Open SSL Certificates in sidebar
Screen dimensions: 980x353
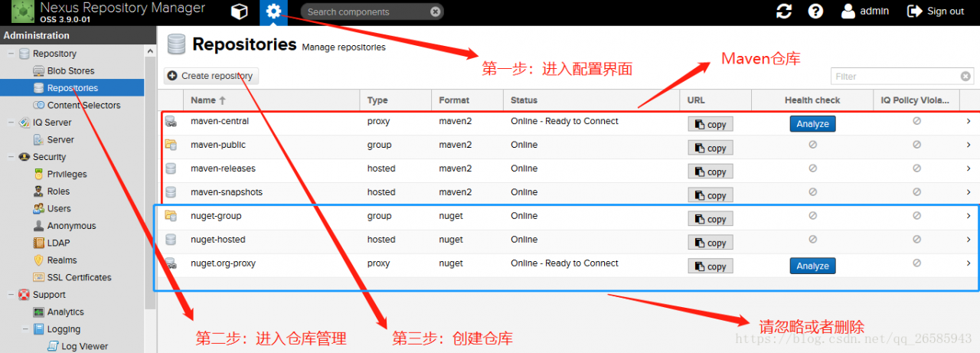pos(79,277)
